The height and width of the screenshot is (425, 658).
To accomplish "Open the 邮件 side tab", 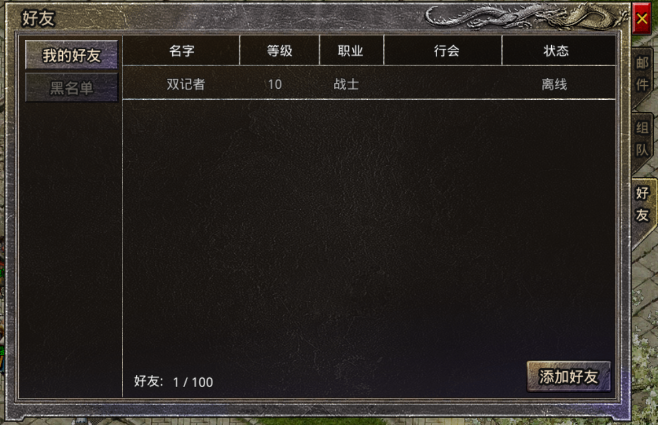I will click(642, 74).
